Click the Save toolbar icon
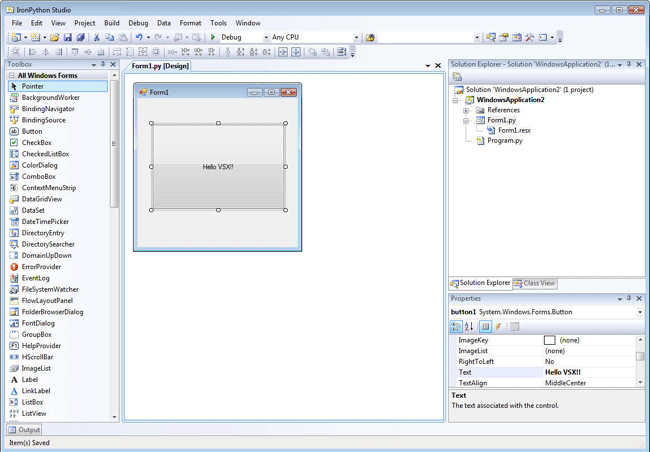The width and height of the screenshot is (650, 452). [68, 37]
